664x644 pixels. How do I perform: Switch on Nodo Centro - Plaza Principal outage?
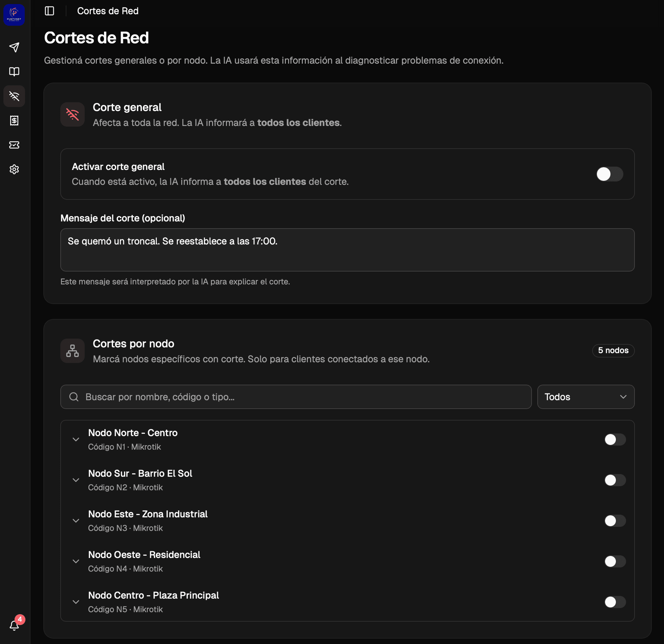615,602
